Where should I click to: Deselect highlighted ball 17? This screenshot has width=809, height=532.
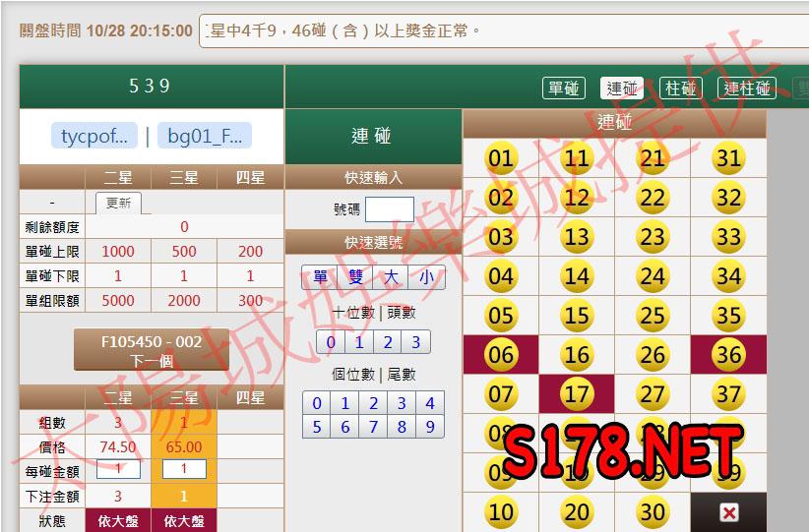point(577,394)
